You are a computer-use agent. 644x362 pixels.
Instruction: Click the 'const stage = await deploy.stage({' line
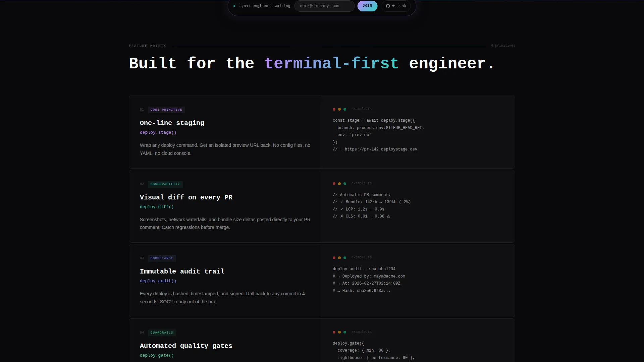(x=374, y=121)
